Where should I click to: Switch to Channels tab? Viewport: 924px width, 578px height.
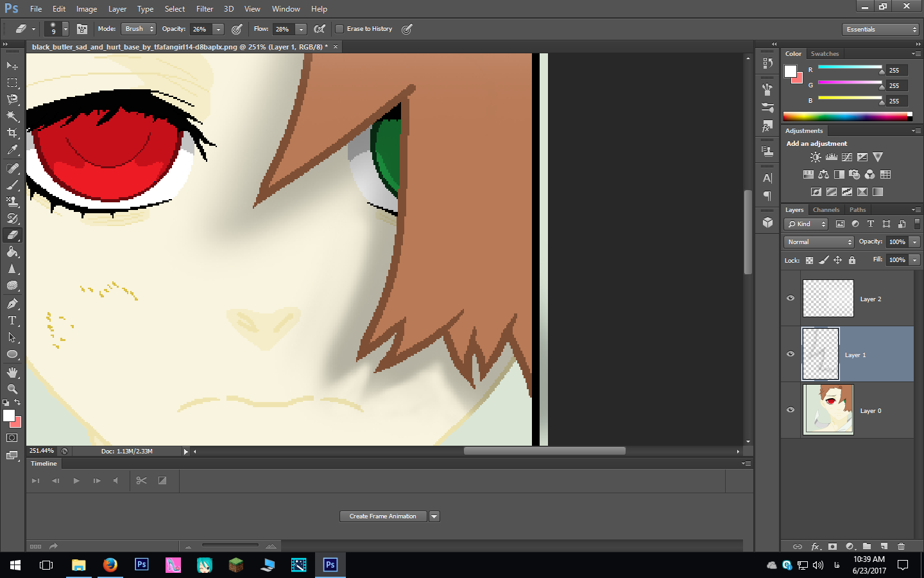coord(826,210)
